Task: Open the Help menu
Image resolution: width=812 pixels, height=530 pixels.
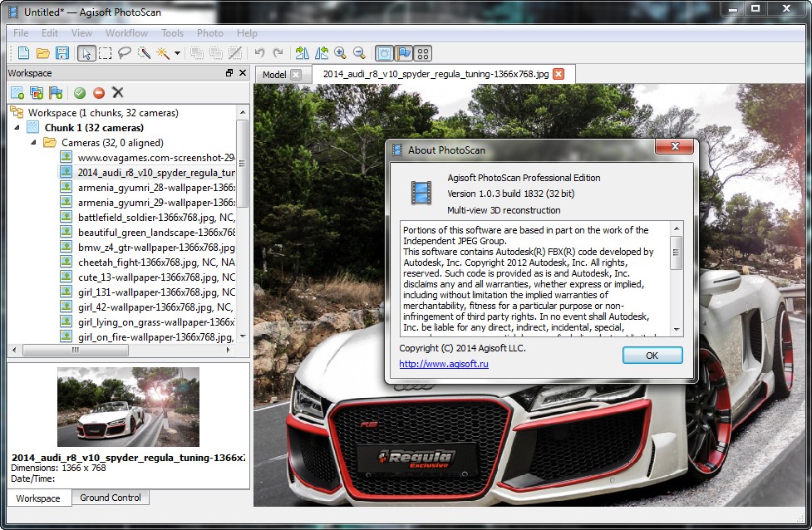Action: pos(247,33)
